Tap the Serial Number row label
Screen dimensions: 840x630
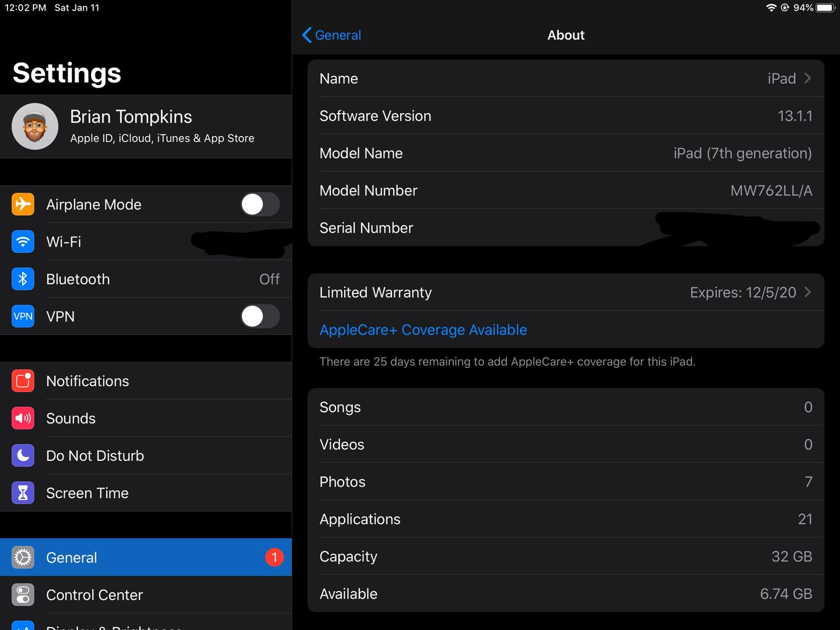click(366, 228)
